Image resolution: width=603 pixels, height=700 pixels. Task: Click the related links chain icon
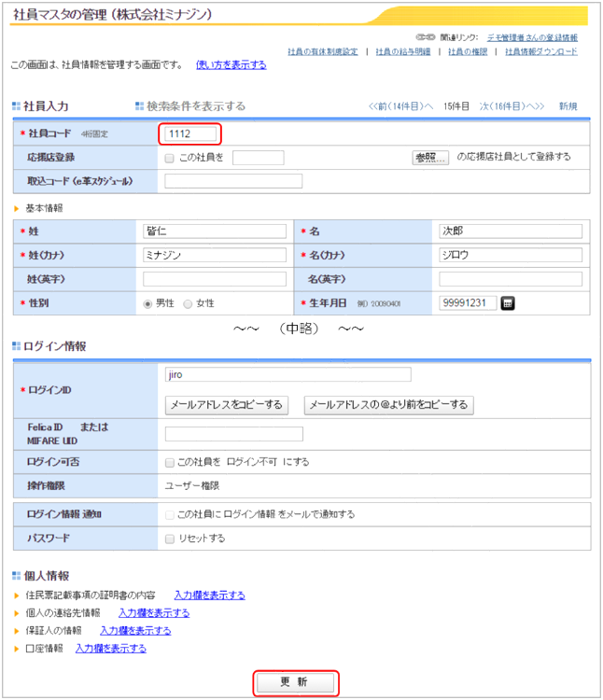point(426,37)
